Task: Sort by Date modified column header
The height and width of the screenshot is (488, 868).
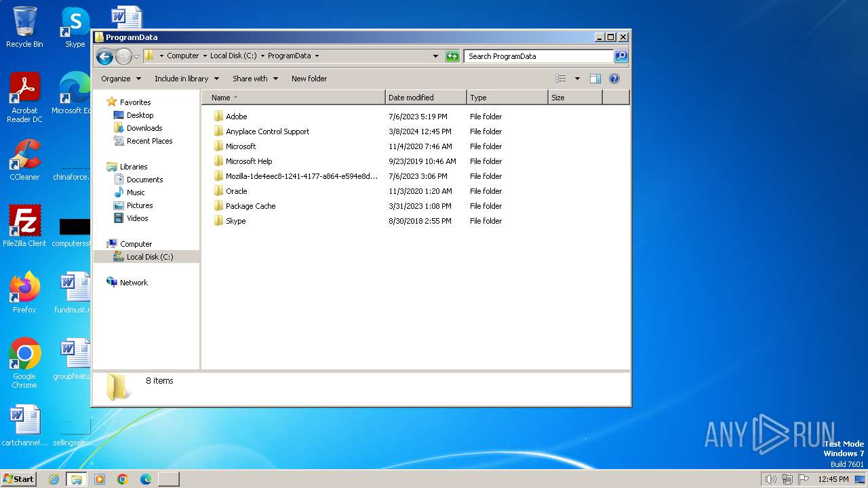Action: [x=426, y=98]
